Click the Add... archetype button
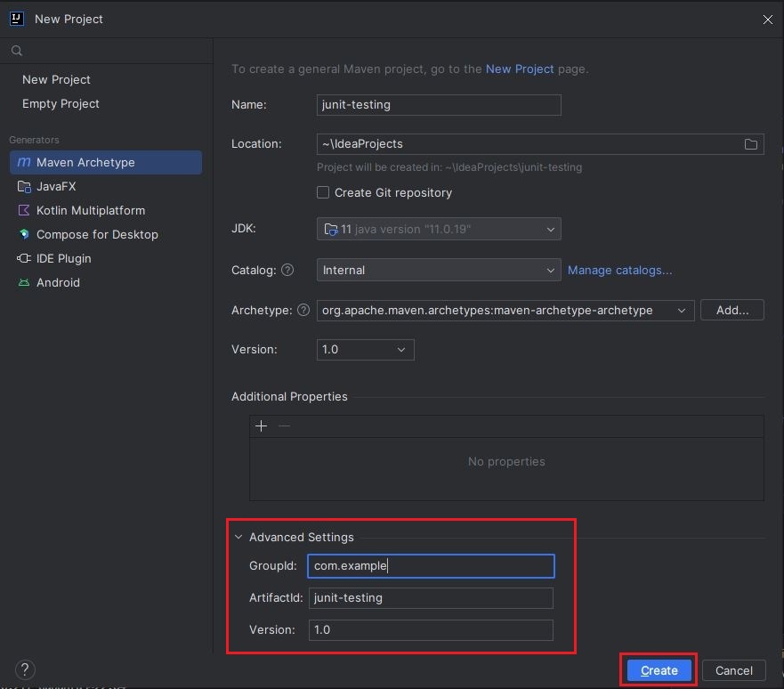The height and width of the screenshot is (689, 784). coord(732,310)
